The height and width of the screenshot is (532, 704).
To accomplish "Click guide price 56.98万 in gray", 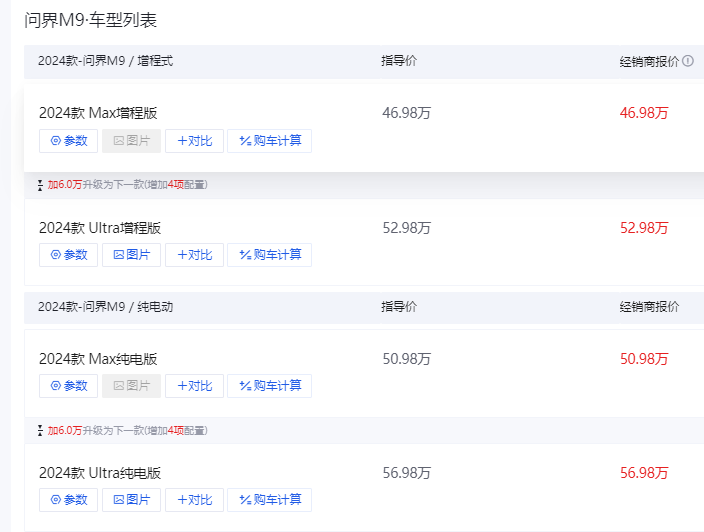I will click(x=406, y=473).
